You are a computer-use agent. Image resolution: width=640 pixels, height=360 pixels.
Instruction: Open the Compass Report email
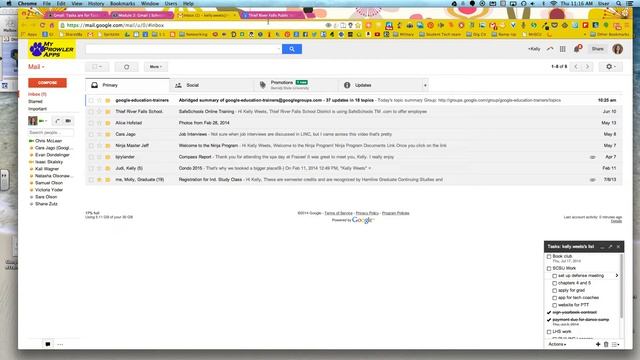[x=354, y=157]
